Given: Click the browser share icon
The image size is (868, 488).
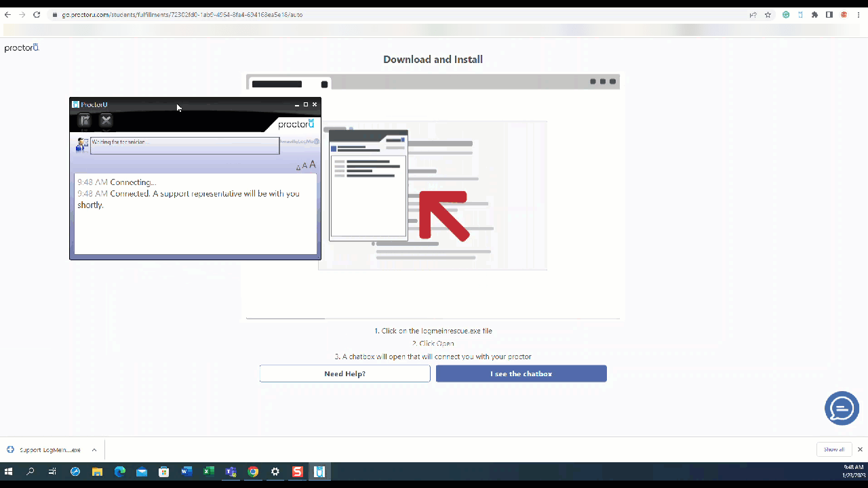Looking at the screenshot, I should (753, 15).
